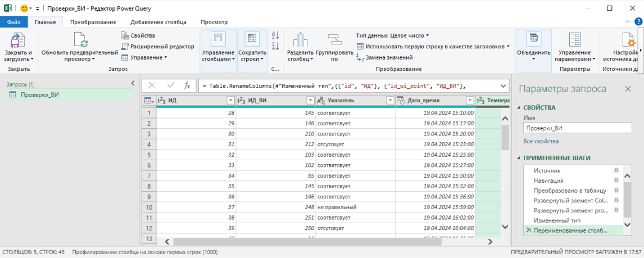Click the Close & Load icon
Viewport: 644px width, 258px height.
pyautogui.click(x=19, y=40)
